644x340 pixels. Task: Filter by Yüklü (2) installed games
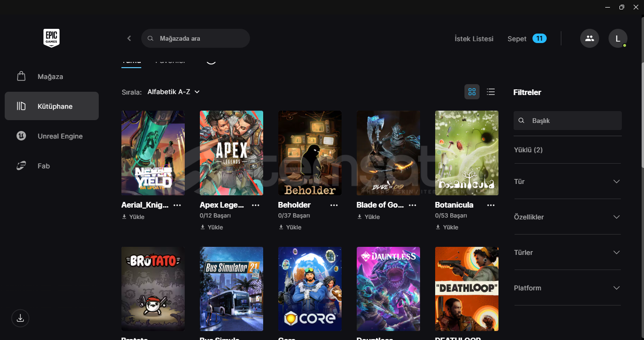click(528, 150)
